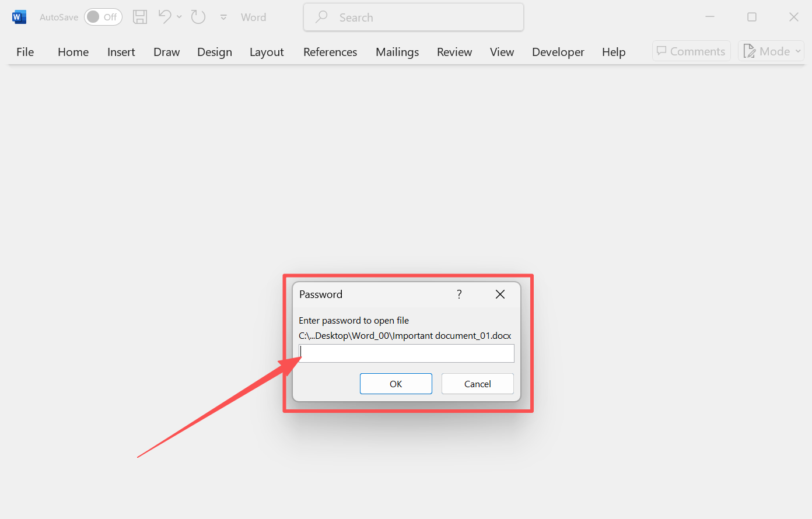Open the Developer tab

coord(558,52)
